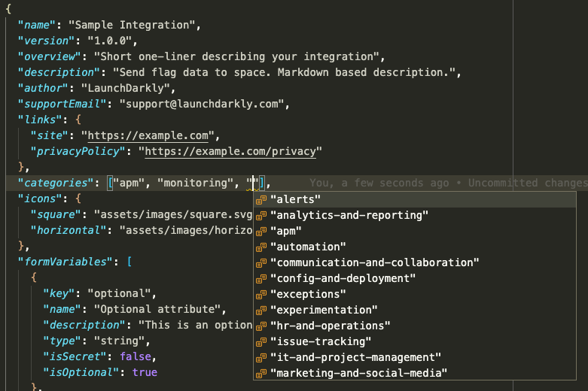
Task: Click the icon next to "automation" suggestion
Action: tap(261, 247)
